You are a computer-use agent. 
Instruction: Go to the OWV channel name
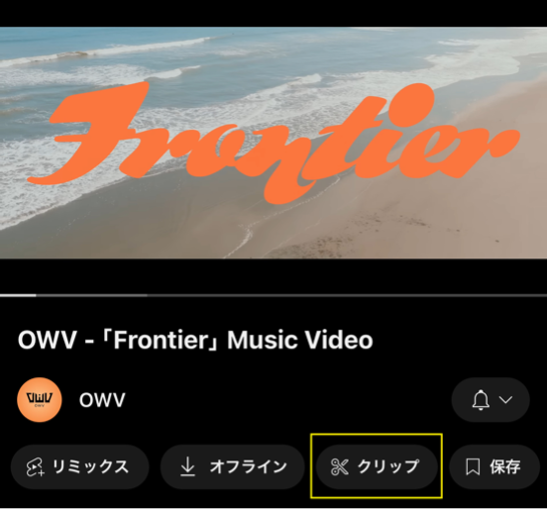102,400
